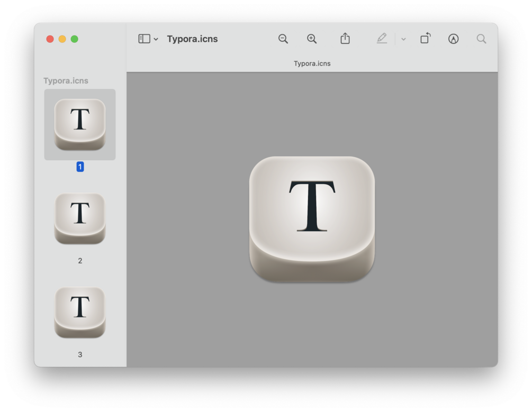Click the Typora.icns sidebar header

(x=66, y=81)
